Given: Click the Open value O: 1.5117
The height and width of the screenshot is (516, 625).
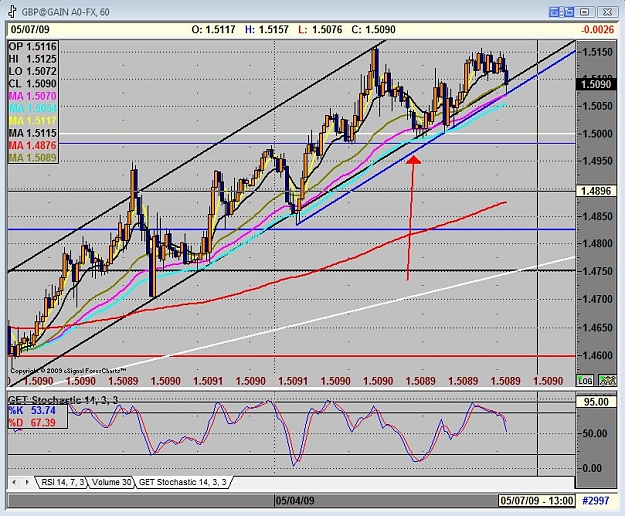Looking at the screenshot, I should coord(213,29).
